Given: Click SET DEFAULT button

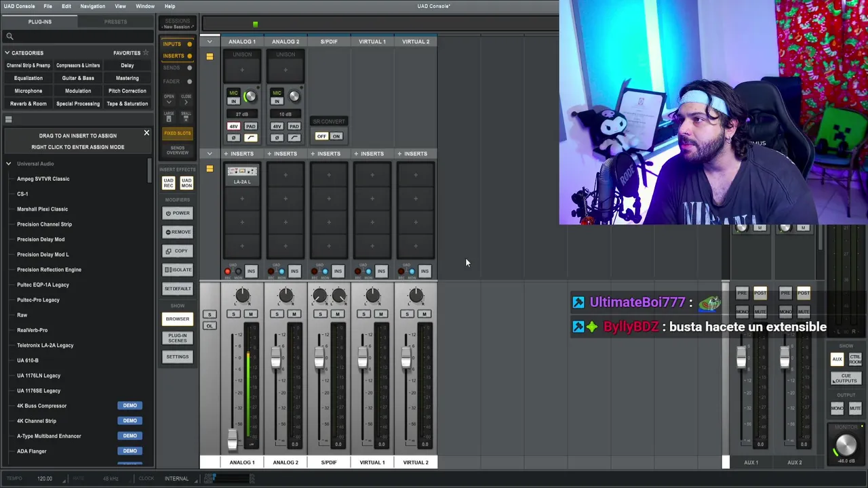Looking at the screenshot, I should pyautogui.click(x=178, y=289).
